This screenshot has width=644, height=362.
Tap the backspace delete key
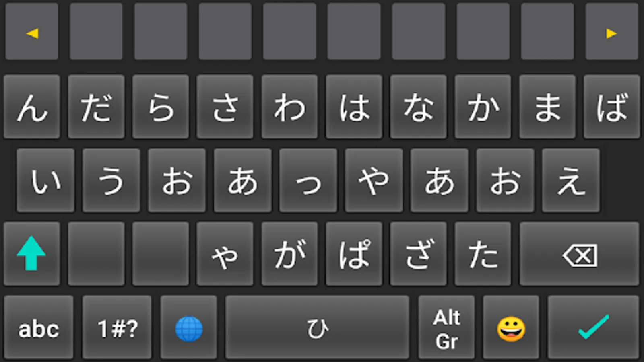coord(579,253)
